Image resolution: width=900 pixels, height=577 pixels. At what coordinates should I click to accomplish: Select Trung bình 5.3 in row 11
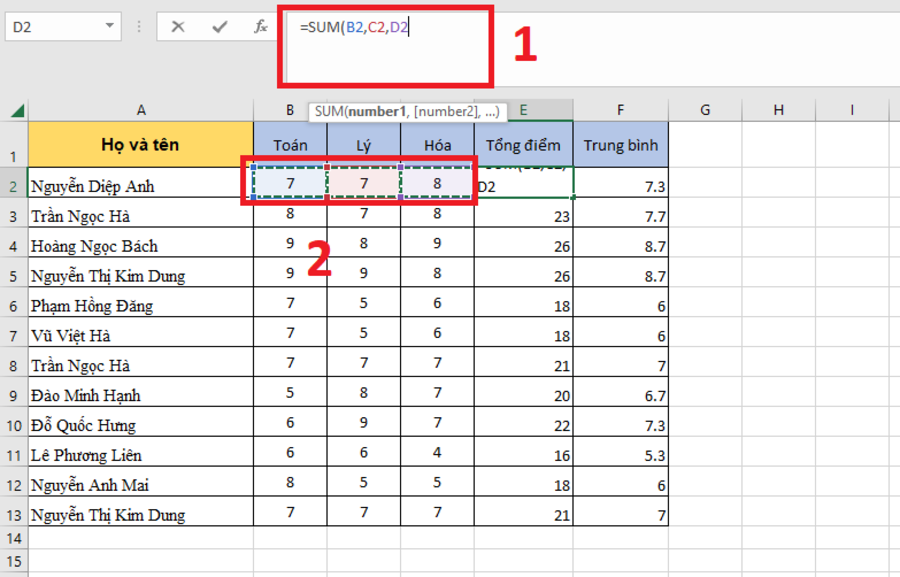pyautogui.click(x=620, y=451)
